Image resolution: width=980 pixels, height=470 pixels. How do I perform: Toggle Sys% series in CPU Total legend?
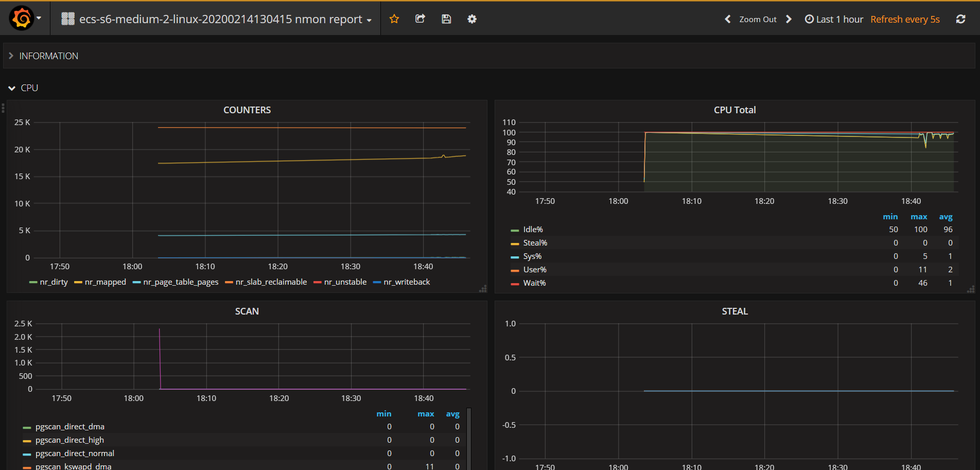click(532, 256)
